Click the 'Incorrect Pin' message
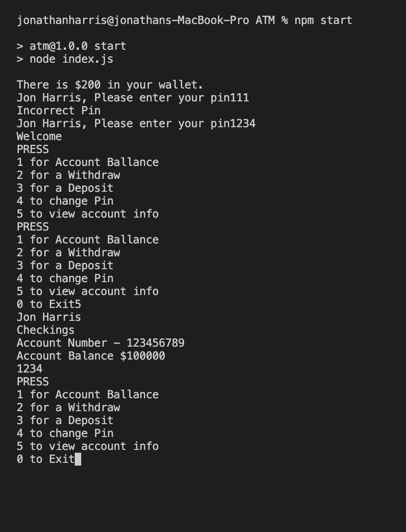This screenshot has height=532, width=406. [59, 111]
